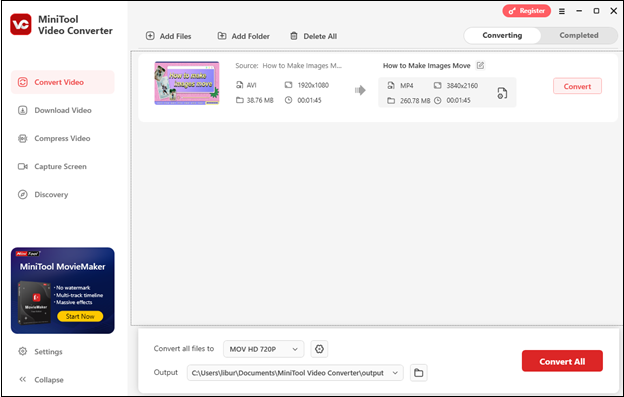
Task: Click the Convert button for the file
Action: coord(577,86)
